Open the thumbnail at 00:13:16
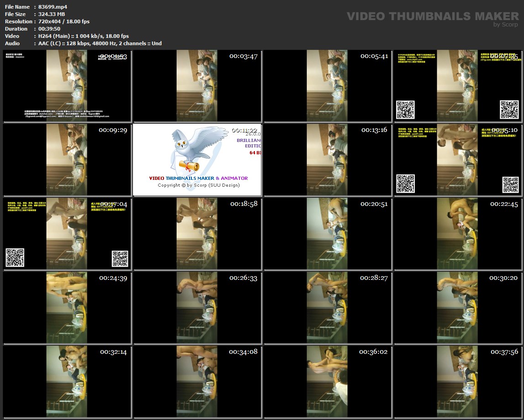 (328, 160)
